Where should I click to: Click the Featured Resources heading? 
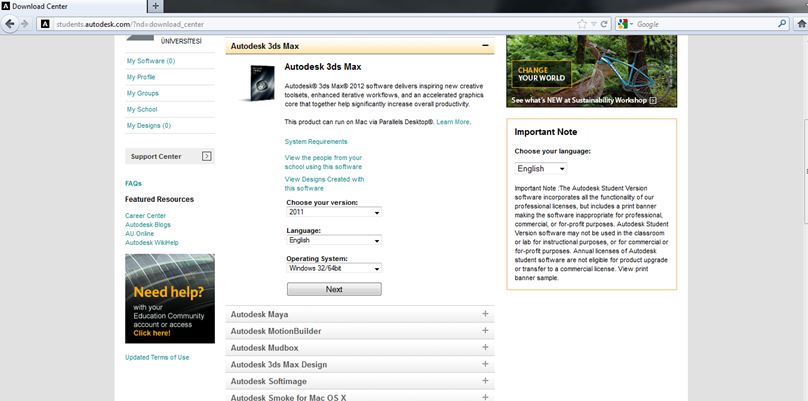pyautogui.click(x=159, y=199)
